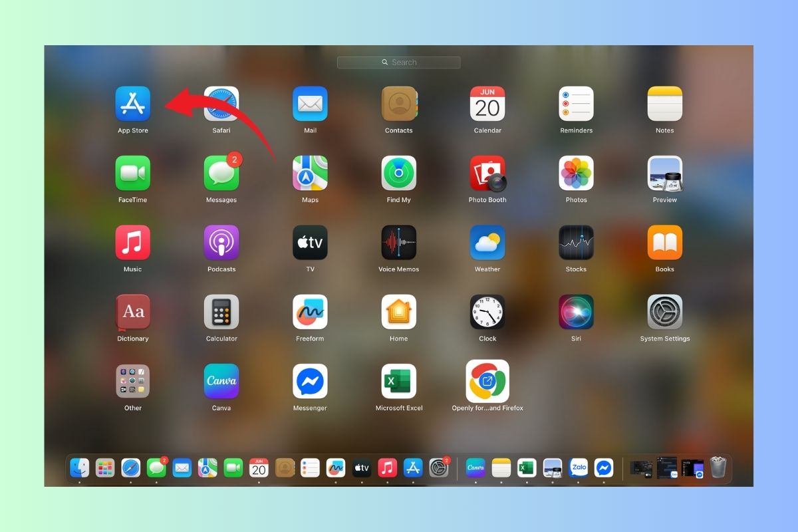The image size is (798, 532).
Task: Open the Mail app in Launchpad
Action: point(310,104)
